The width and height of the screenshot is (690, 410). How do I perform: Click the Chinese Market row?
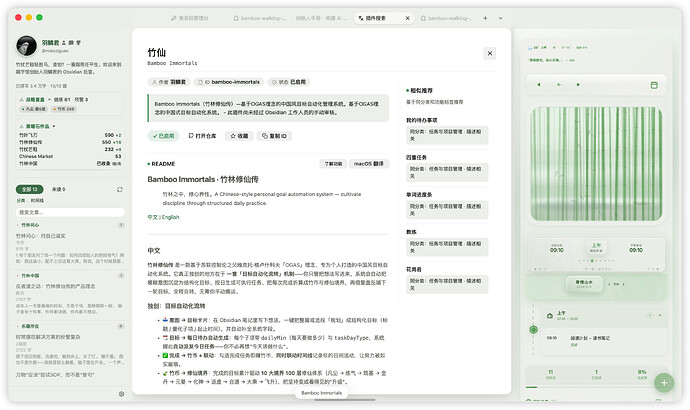point(70,156)
